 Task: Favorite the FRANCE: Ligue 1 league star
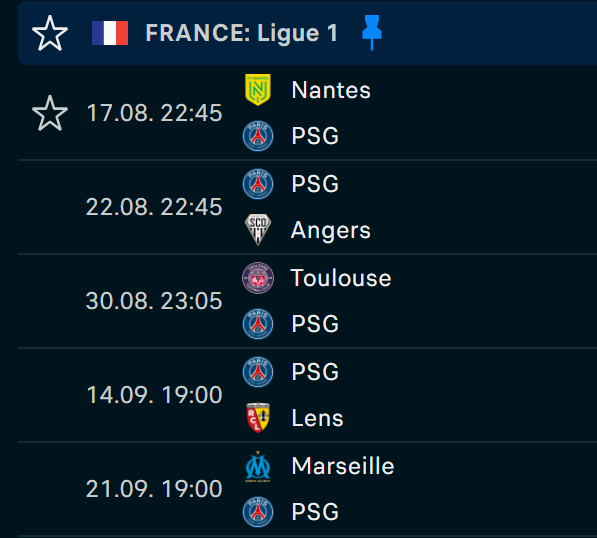[x=50, y=33]
